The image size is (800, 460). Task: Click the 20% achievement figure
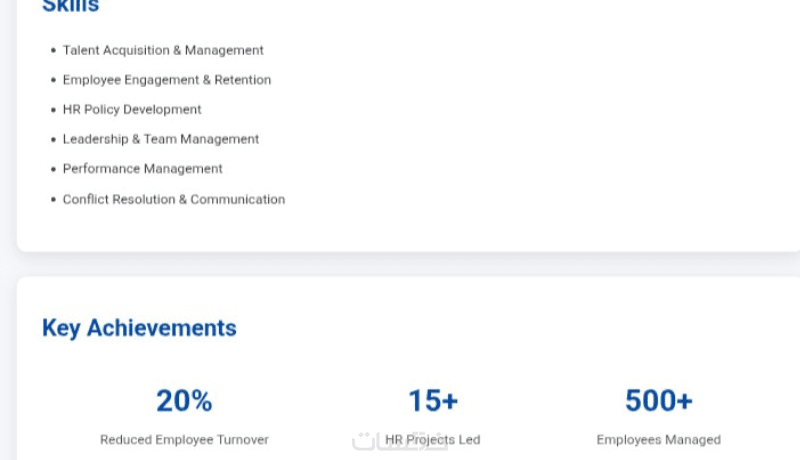[x=184, y=401]
